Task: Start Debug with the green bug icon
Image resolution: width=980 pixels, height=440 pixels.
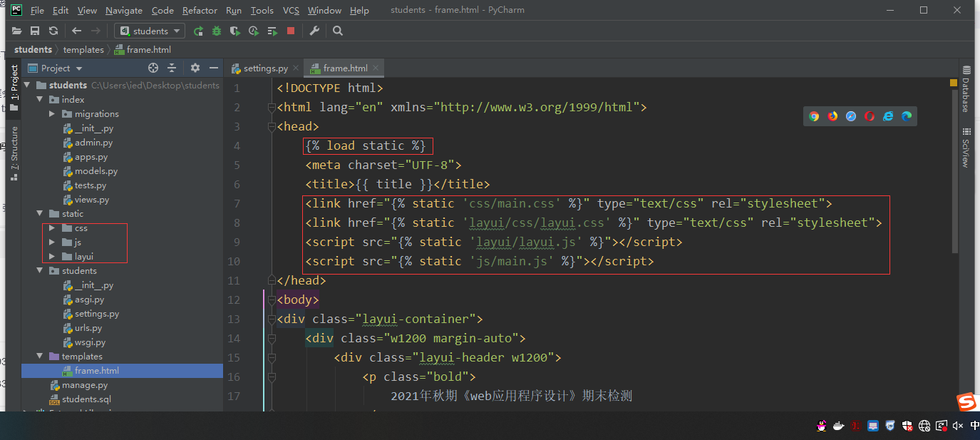Action: click(217, 31)
